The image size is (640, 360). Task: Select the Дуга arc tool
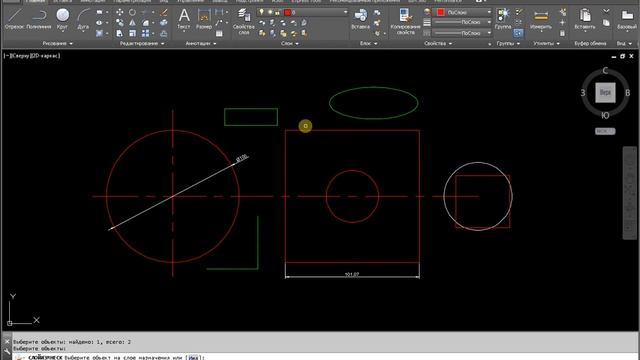pyautogui.click(x=83, y=19)
